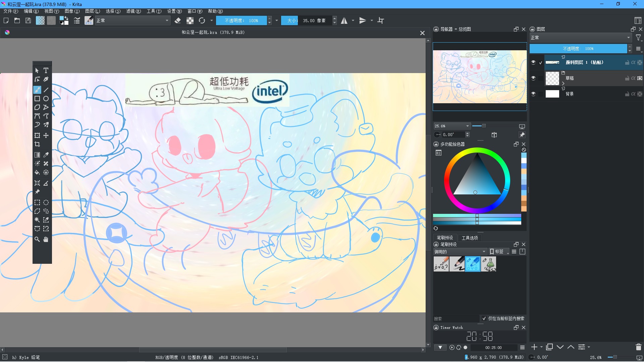The image size is (644, 362).
Task: Open the blending mode 正常 dropdown in toolbar
Action: coord(132,21)
